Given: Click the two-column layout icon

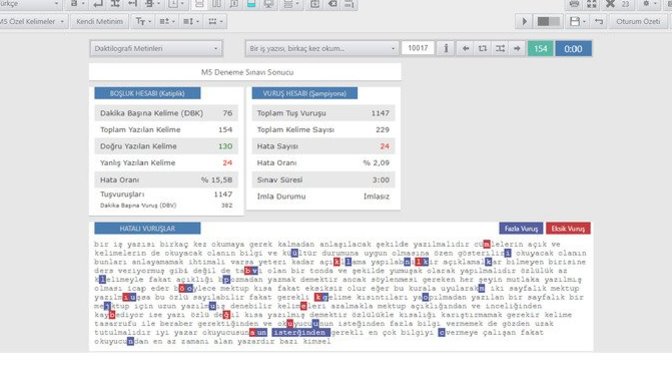Looking at the screenshot, I should (217, 4).
